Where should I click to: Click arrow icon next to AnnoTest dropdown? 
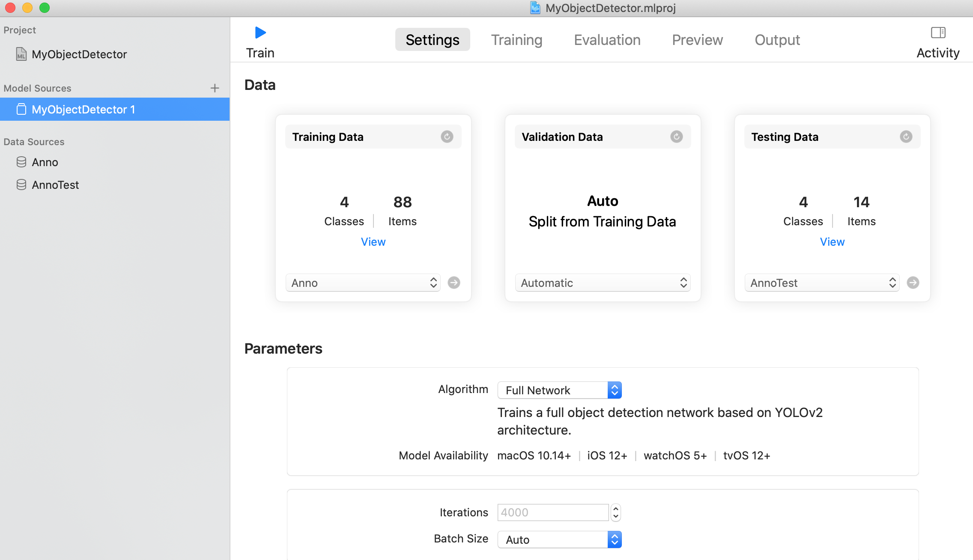tap(913, 283)
